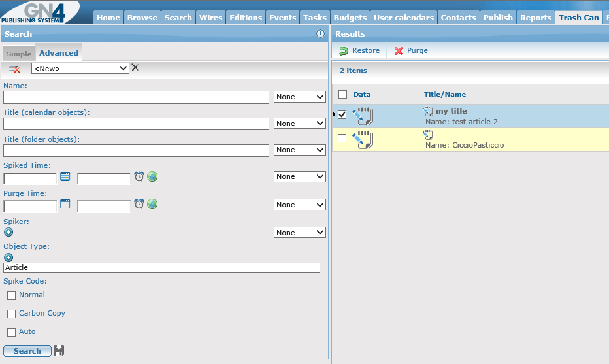Image resolution: width=609 pixels, height=364 pixels.
Task: Enable the Normal spike code checkbox
Action: [12, 295]
